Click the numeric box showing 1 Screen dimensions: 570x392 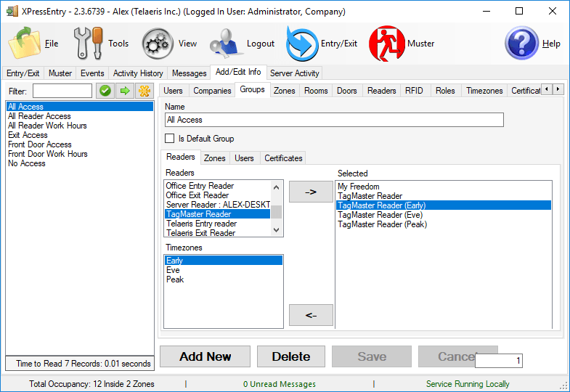499,361
